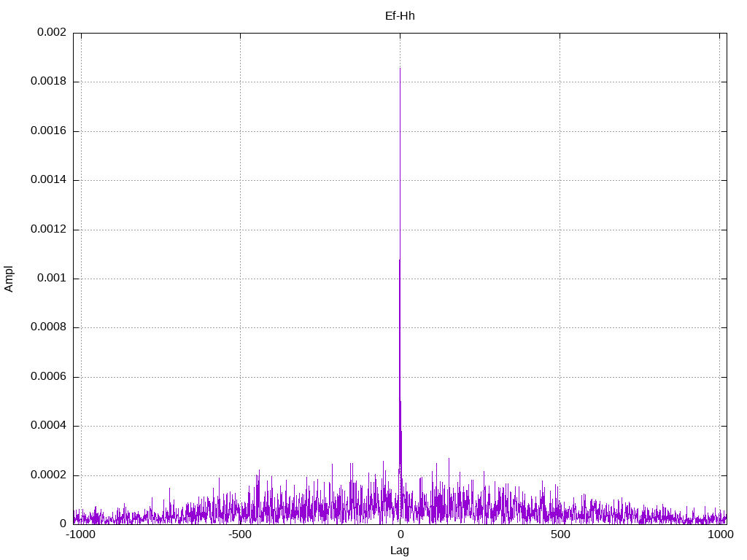747x560 pixels.
Task: Click the -500 x-axis tick label
Action: 240,534
